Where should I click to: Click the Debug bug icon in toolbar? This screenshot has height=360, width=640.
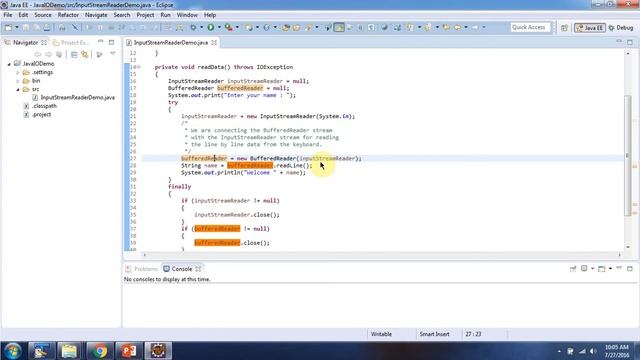(x=193, y=27)
